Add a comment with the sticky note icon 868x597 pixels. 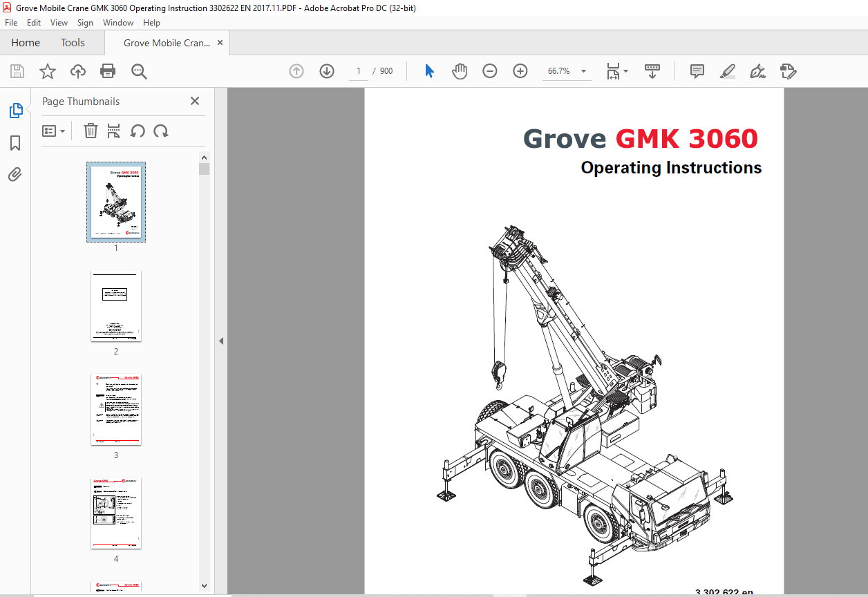697,71
